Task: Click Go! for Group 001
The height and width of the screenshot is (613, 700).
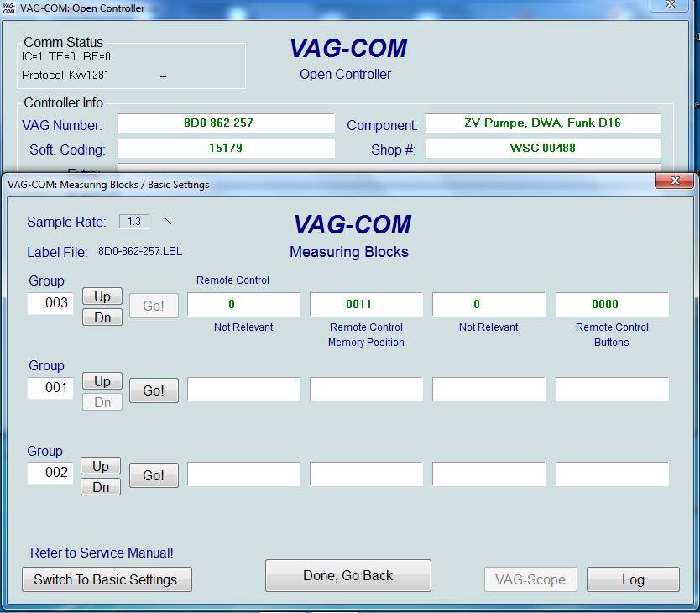Action: coord(154,390)
